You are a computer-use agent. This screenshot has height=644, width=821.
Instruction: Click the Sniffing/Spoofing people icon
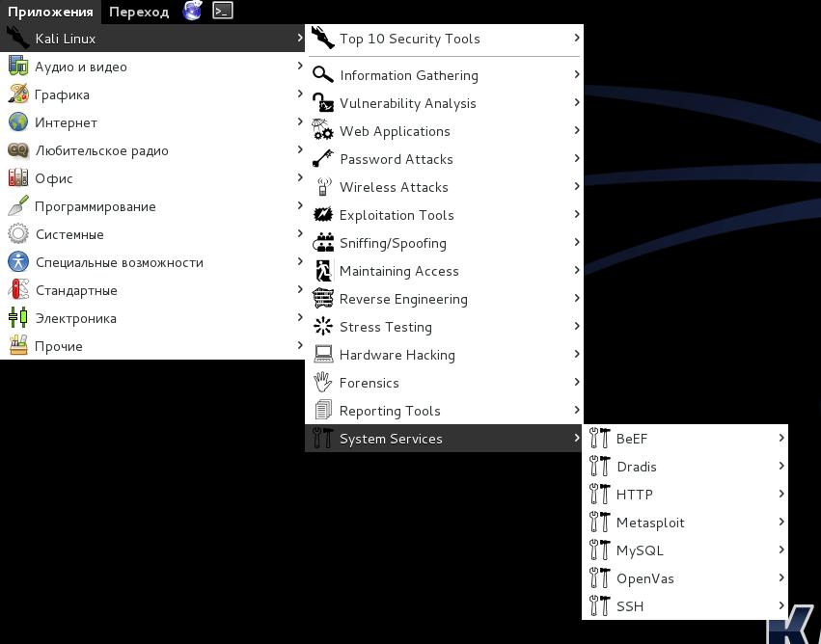point(323,242)
